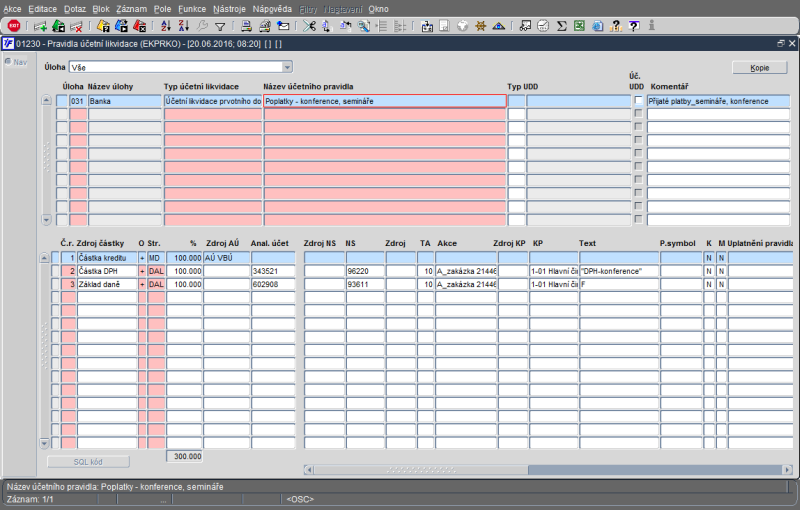800x510 pixels.
Task: Click the green Excel export icon
Action: (x=578, y=26)
